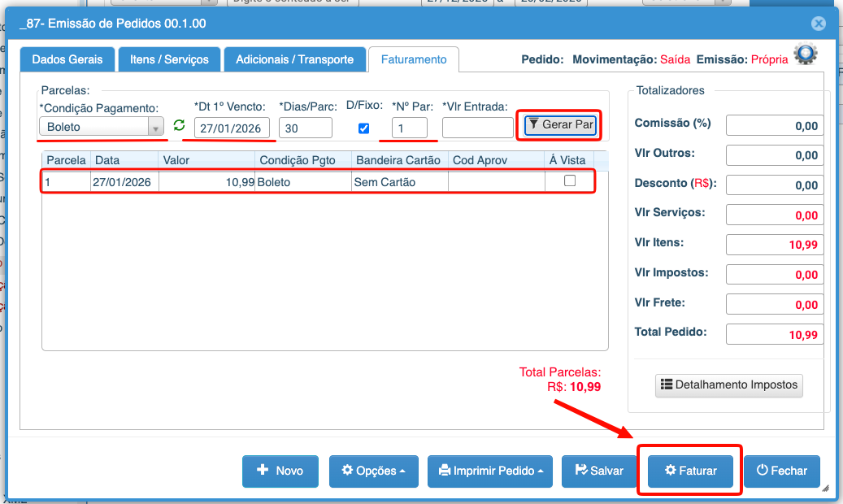Click Faturar button
843x504 pixels.
point(690,471)
